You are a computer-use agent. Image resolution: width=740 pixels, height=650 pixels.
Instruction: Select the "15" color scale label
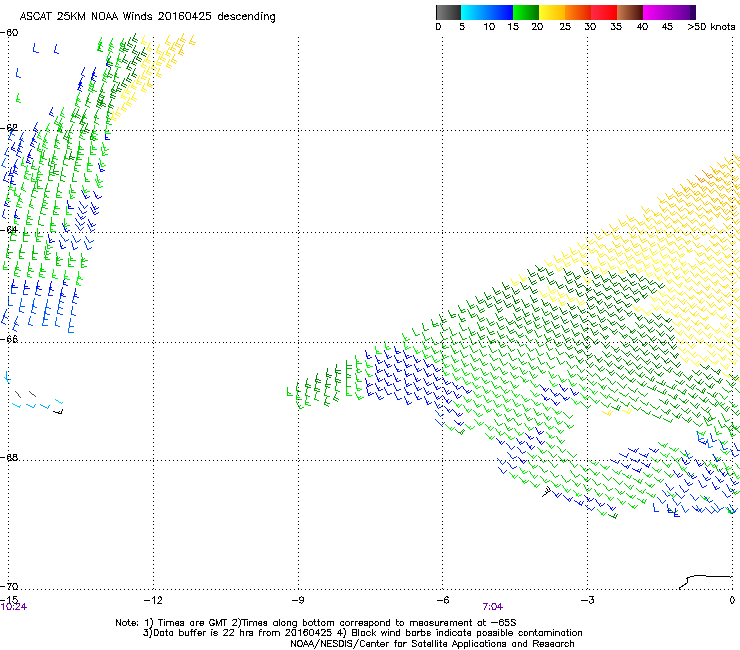(513, 27)
